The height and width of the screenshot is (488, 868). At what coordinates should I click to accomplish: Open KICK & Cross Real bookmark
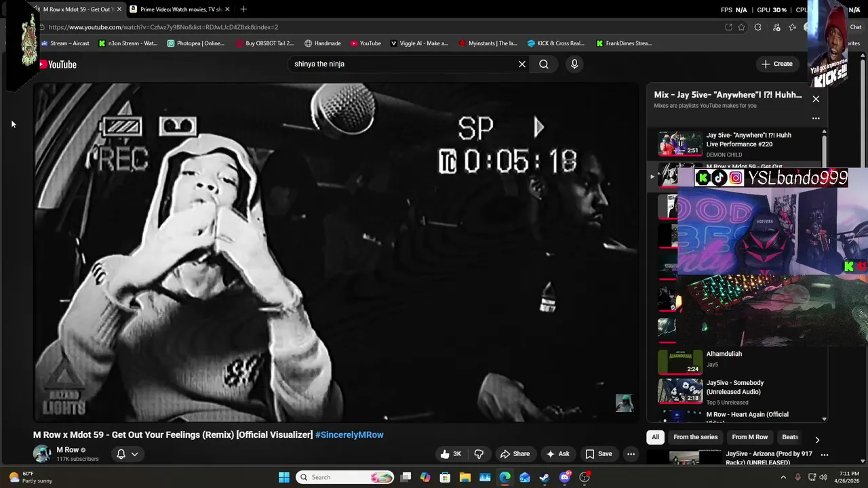point(556,43)
